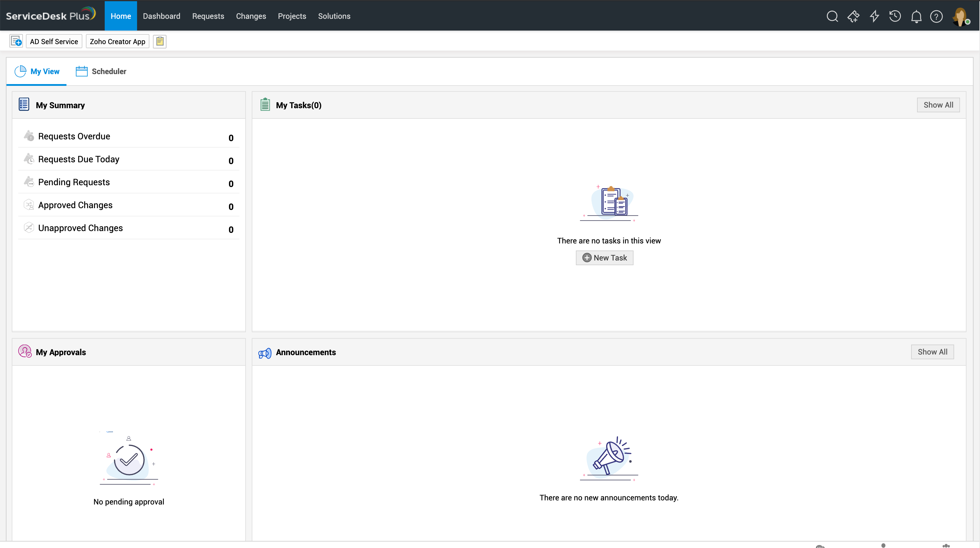The image size is (980, 548).
Task: Click the new request icon in the toolbar
Action: coord(16,41)
